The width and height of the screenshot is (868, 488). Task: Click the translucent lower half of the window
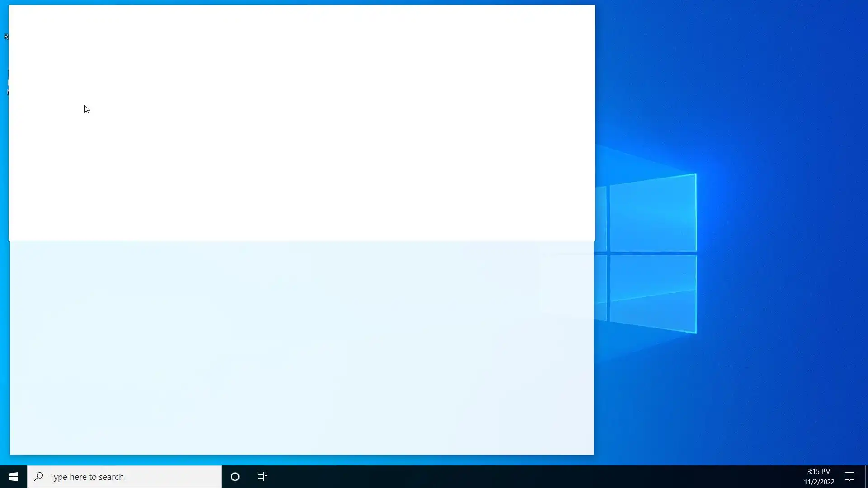pyautogui.click(x=302, y=348)
